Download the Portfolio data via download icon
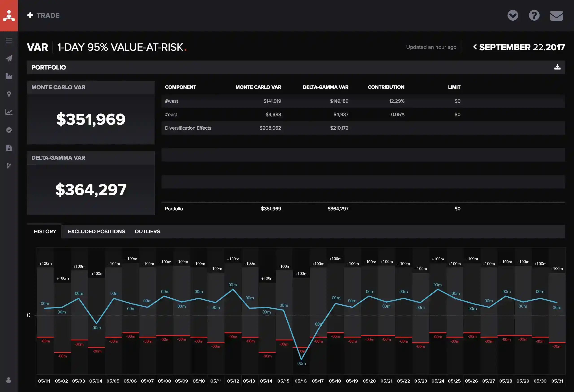 pos(557,67)
